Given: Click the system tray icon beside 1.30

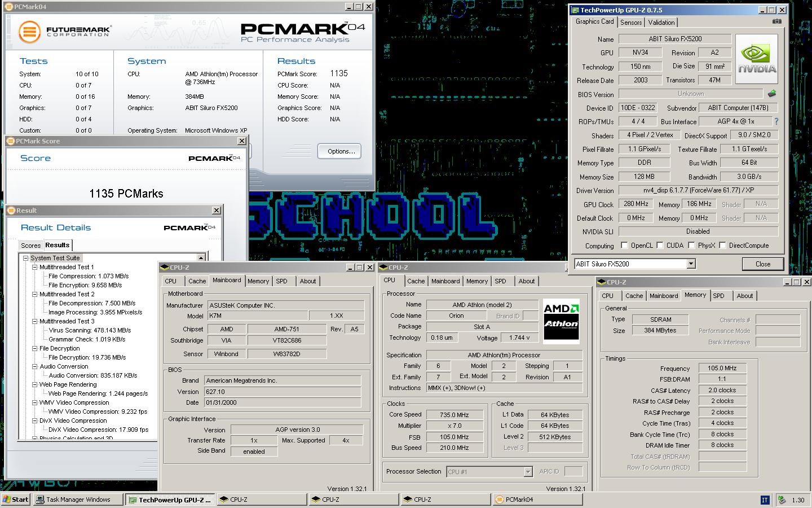Looking at the screenshot, I should click(782, 500).
